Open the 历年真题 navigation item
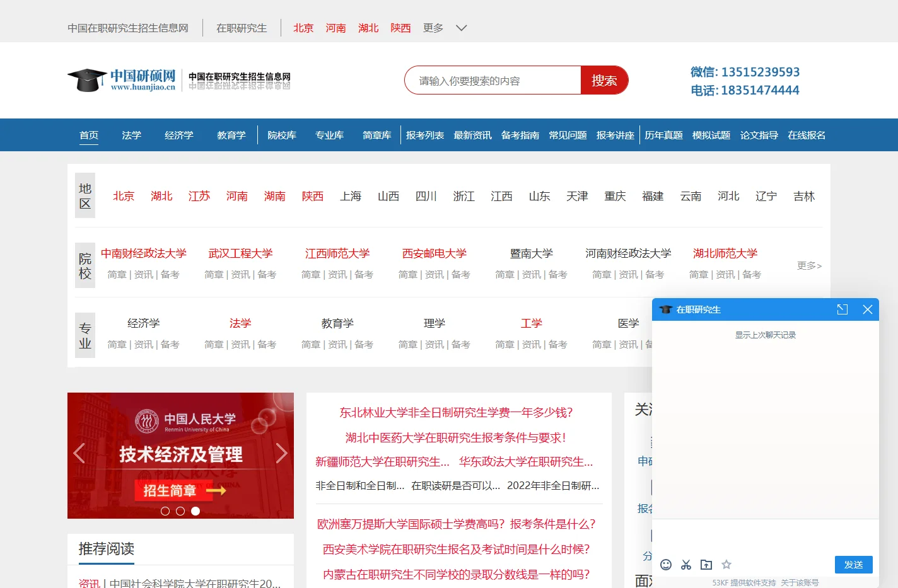This screenshot has width=898, height=588. point(663,135)
